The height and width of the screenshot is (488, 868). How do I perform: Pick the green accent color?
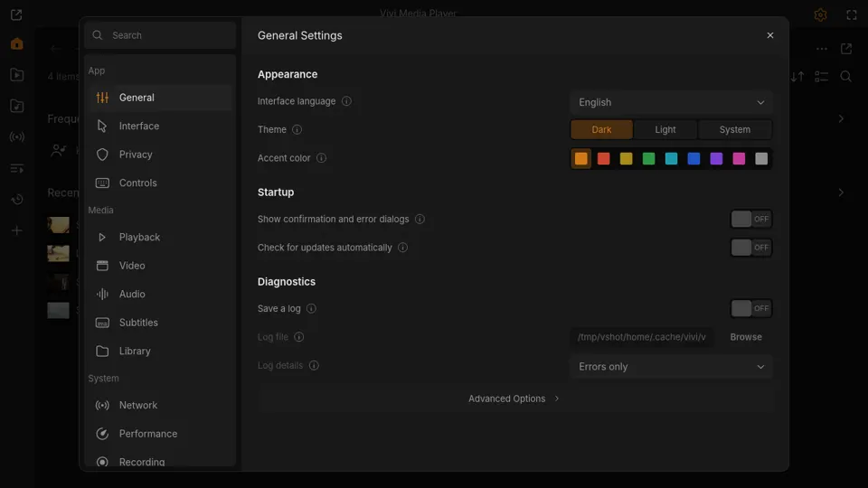649,159
